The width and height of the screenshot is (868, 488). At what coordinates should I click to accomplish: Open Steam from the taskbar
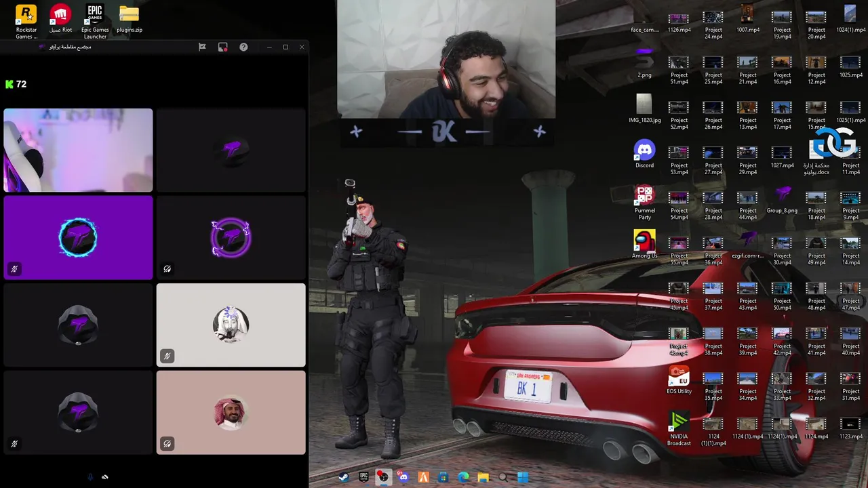(344, 477)
